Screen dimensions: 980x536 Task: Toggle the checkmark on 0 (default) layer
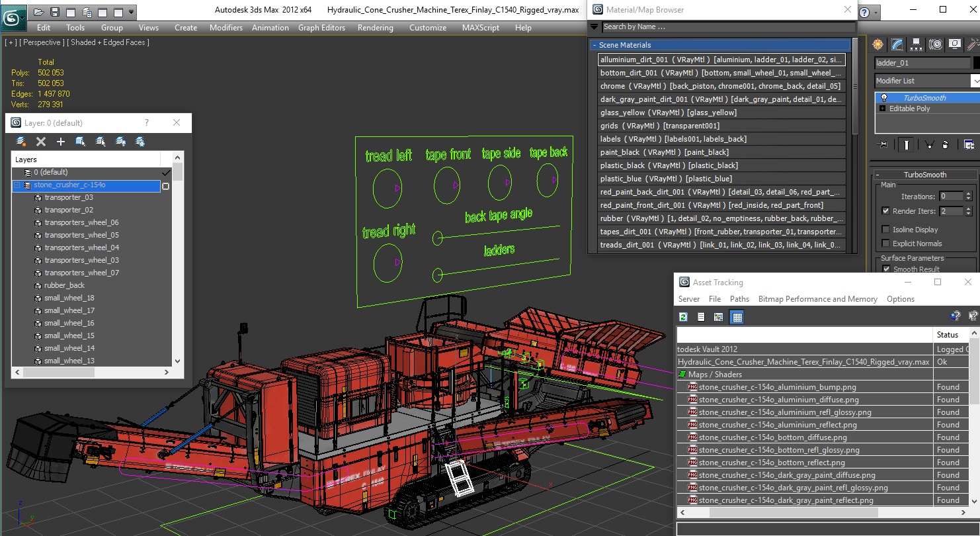(166, 173)
